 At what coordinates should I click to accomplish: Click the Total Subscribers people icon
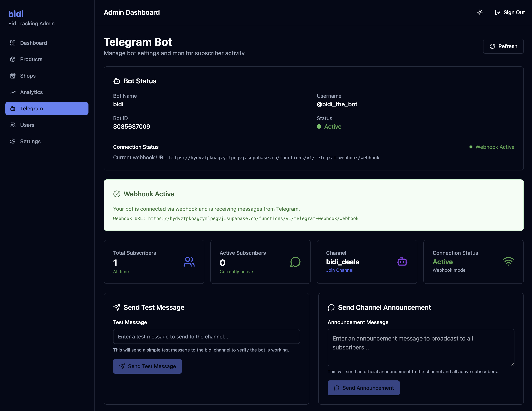pyautogui.click(x=189, y=262)
